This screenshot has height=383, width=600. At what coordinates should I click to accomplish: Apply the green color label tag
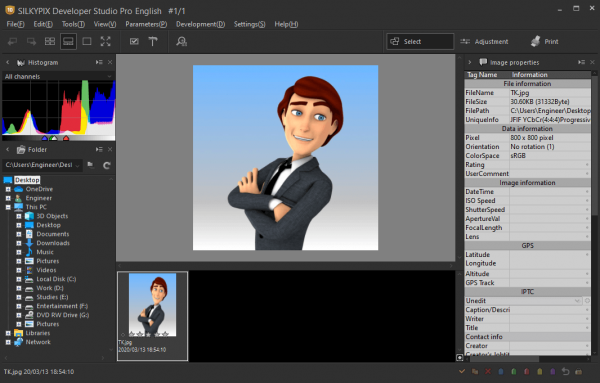point(514,372)
